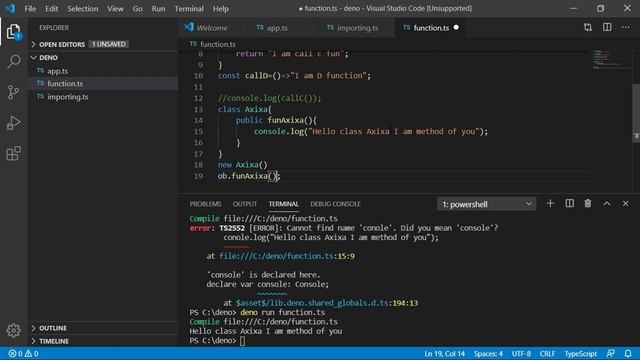
Task: Open the File menu
Action: [x=30, y=9]
